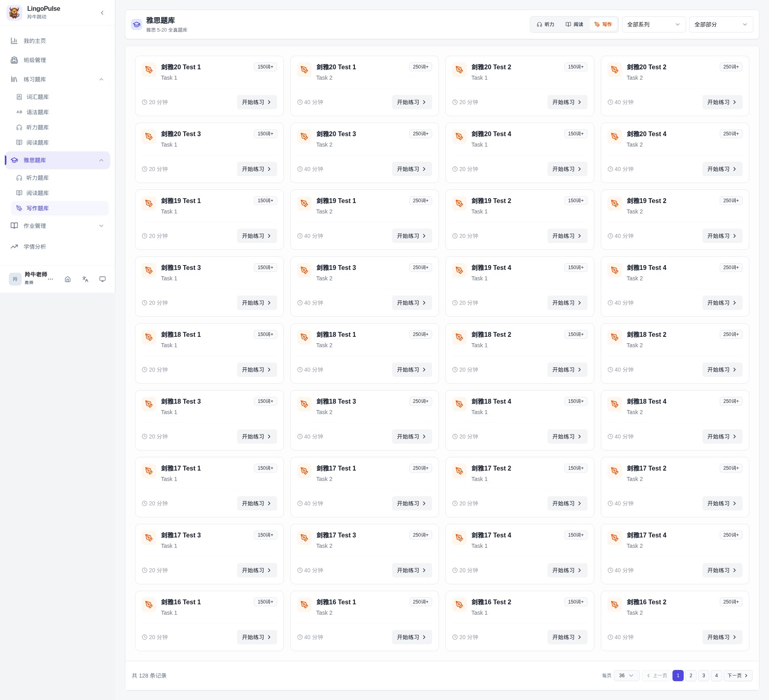Click the monitor display icon in the sidebar footer
Image resolution: width=769 pixels, height=700 pixels.
[x=103, y=279]
